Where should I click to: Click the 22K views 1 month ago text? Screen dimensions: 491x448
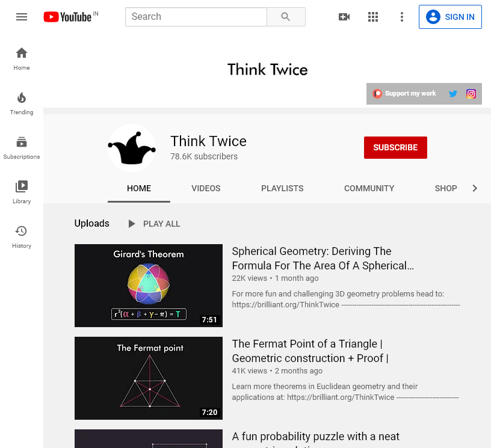click(x=275, y=278)
